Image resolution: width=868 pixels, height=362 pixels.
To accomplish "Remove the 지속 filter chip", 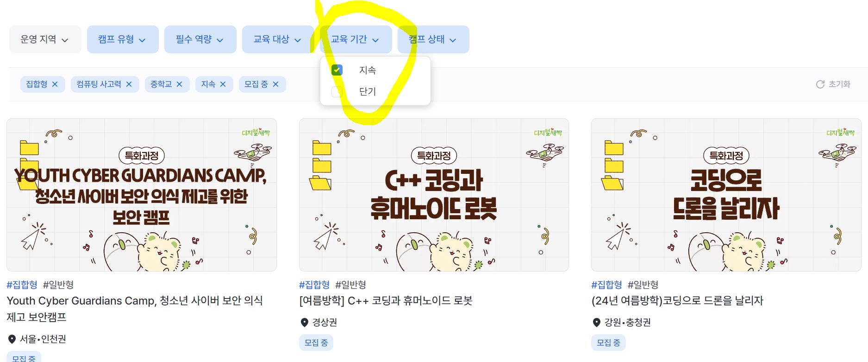I will (x=223, y=84).
